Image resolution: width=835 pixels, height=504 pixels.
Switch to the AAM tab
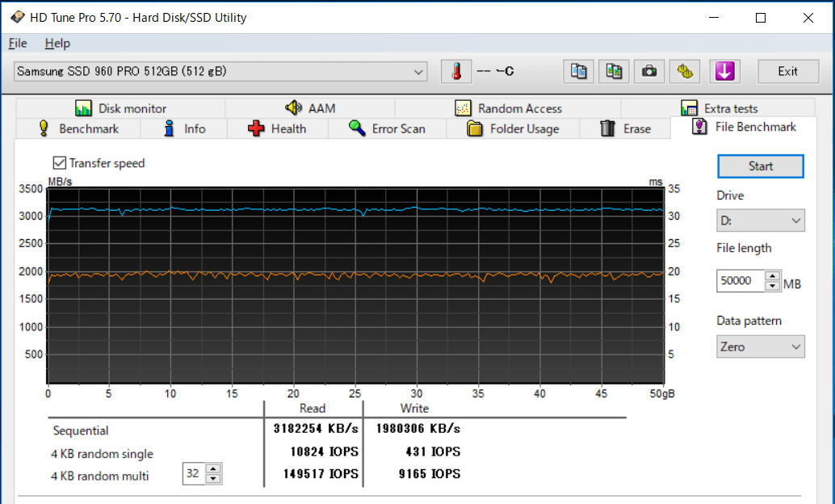[310, 108]
